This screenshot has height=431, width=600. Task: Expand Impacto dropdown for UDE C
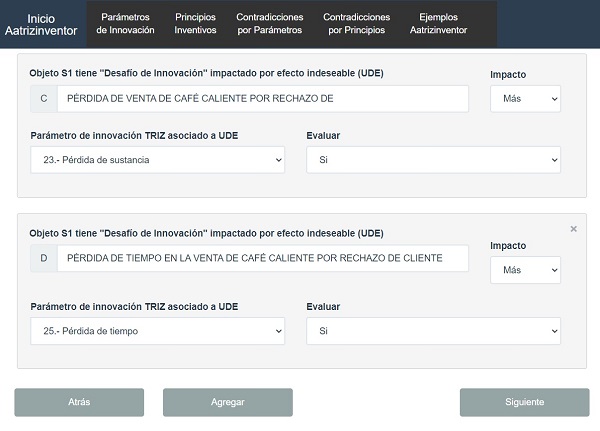pyautogui.click(x=525, y=99)
